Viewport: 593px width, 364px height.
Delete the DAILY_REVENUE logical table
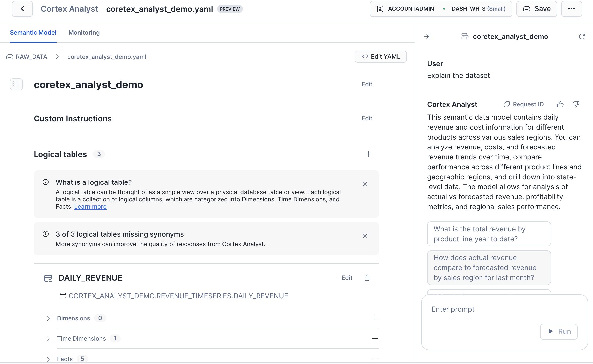367,278
